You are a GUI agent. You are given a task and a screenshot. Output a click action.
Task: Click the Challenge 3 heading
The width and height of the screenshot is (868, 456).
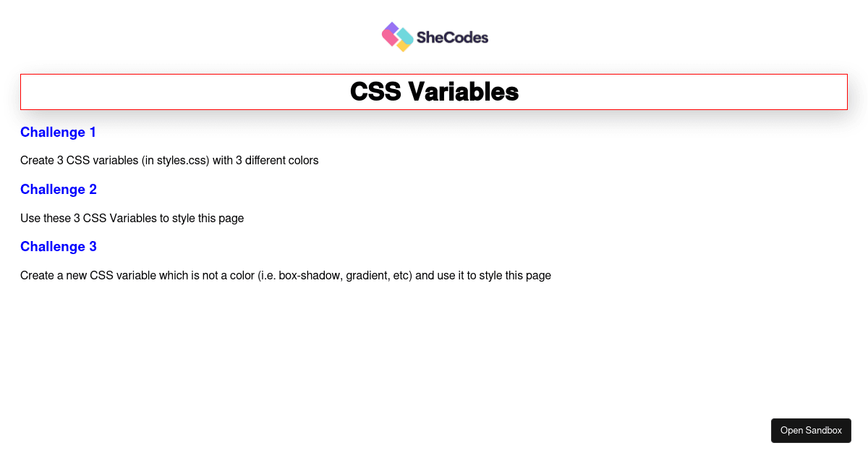[x=59, y=247]
